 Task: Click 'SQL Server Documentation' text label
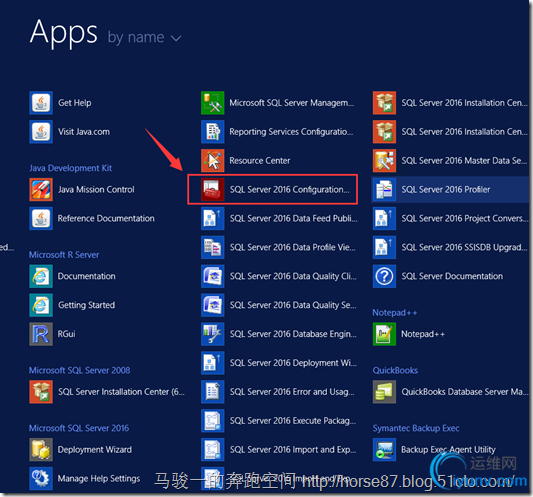tap(452, 276)
